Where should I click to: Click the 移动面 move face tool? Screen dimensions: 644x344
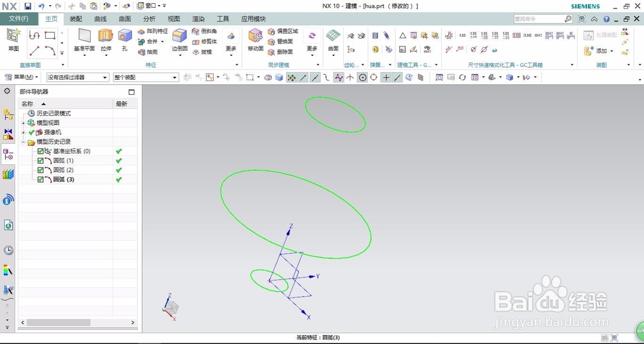tap(256, 36)
